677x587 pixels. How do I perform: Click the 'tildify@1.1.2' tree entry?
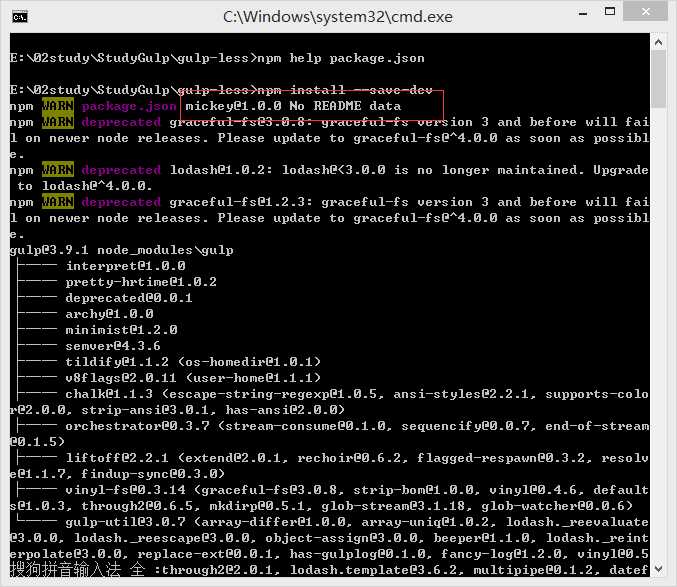(x=117, y=362)
